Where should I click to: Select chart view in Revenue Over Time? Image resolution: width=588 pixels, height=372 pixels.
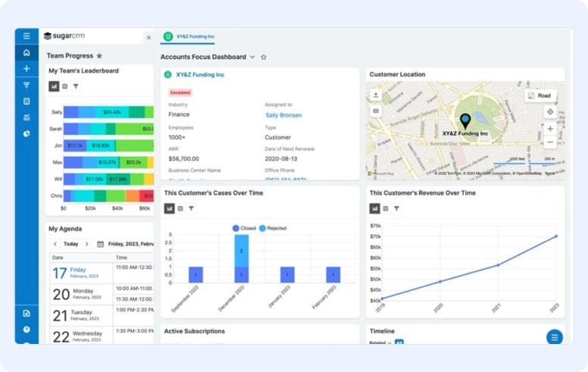(x=374, y=208)
